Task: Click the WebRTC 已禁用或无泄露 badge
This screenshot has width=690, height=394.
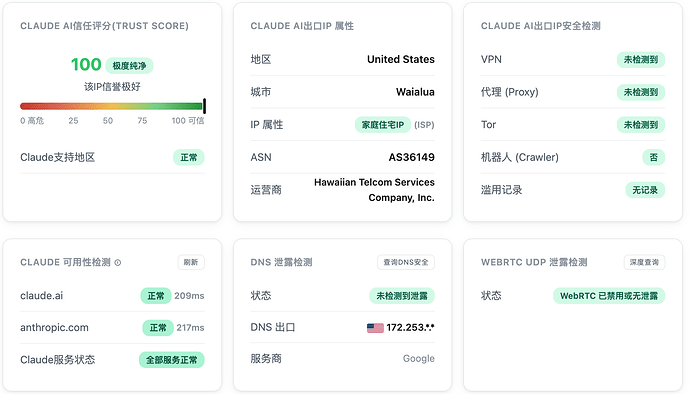Action: coord(609,296)
